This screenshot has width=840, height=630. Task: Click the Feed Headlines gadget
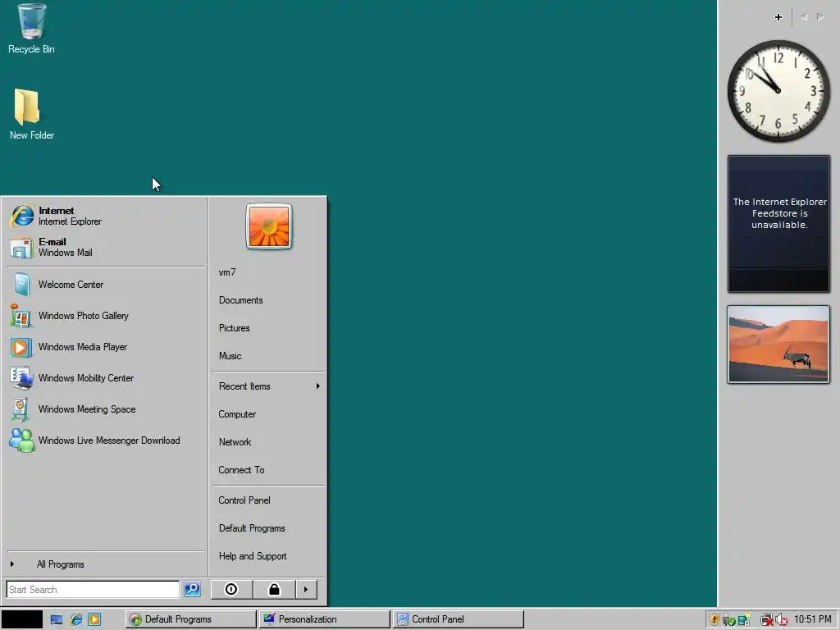[778, 224]
